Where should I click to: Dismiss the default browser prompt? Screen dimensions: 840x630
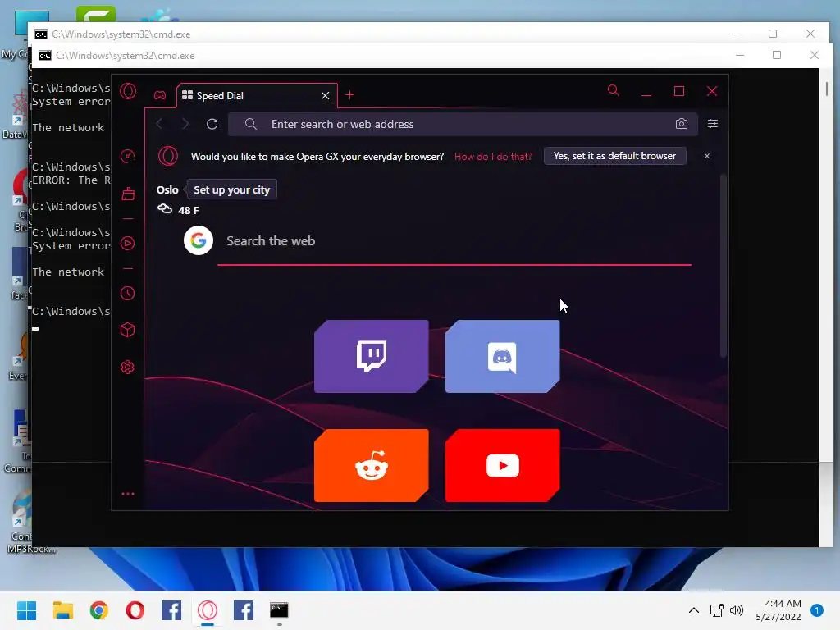706,156
